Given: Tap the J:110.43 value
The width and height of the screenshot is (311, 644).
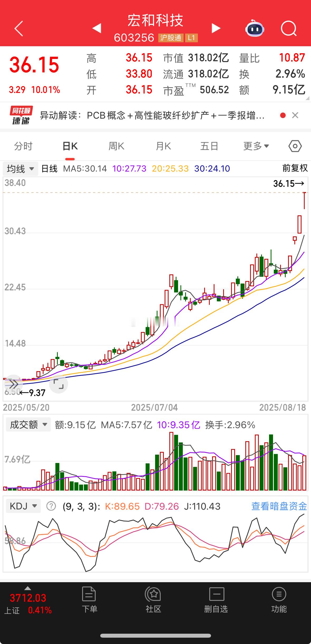Looking at the screenshot, I should (202, 506).
